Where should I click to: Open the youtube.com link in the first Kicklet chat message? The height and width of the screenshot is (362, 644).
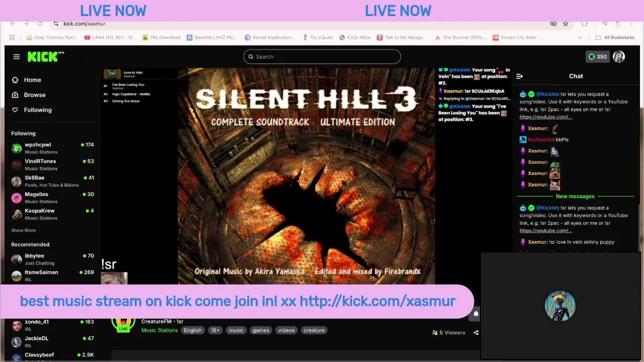click(546, 117)
